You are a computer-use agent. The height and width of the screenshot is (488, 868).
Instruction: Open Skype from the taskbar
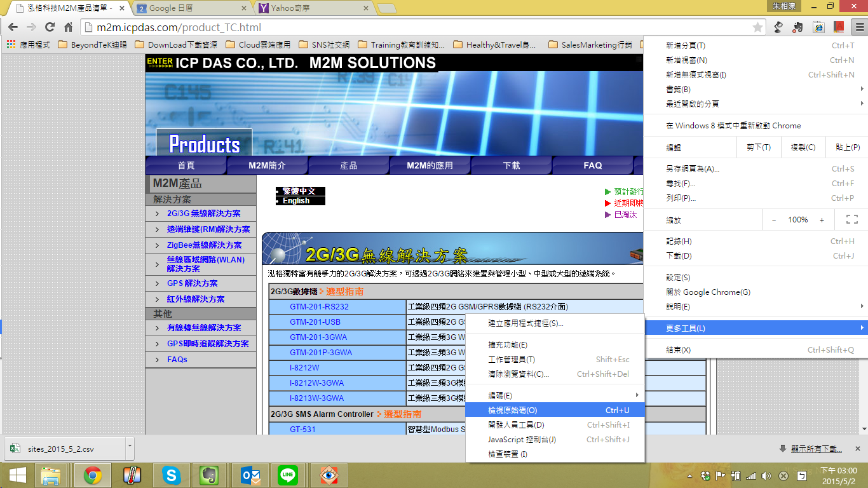[x=170, y=475]
